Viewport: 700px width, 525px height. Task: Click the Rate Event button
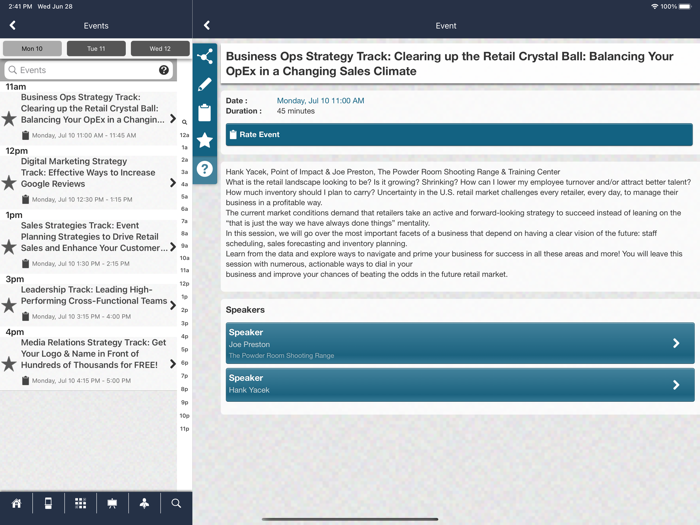459,134
